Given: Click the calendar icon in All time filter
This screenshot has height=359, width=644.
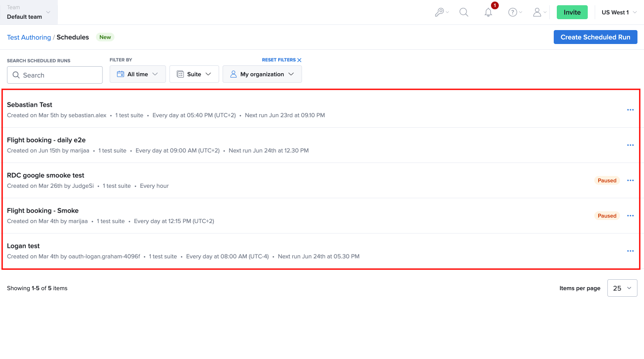Looking at the screenshot, I should 121,74.
